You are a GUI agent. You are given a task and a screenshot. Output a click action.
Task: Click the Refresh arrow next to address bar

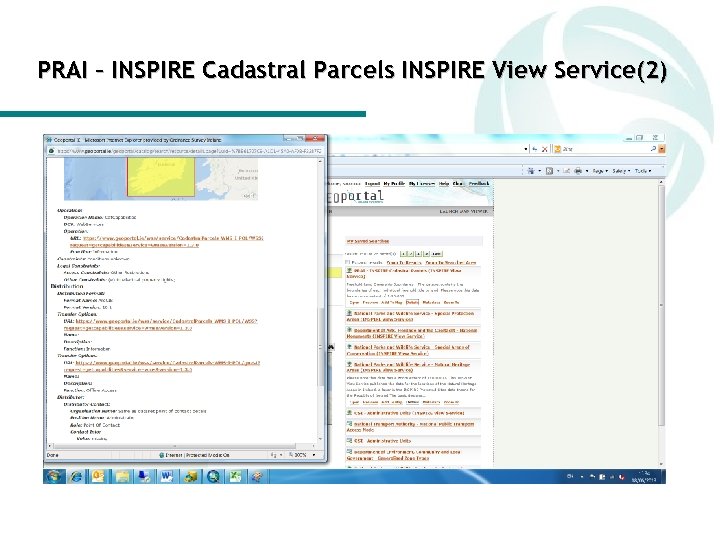(534, 149)
